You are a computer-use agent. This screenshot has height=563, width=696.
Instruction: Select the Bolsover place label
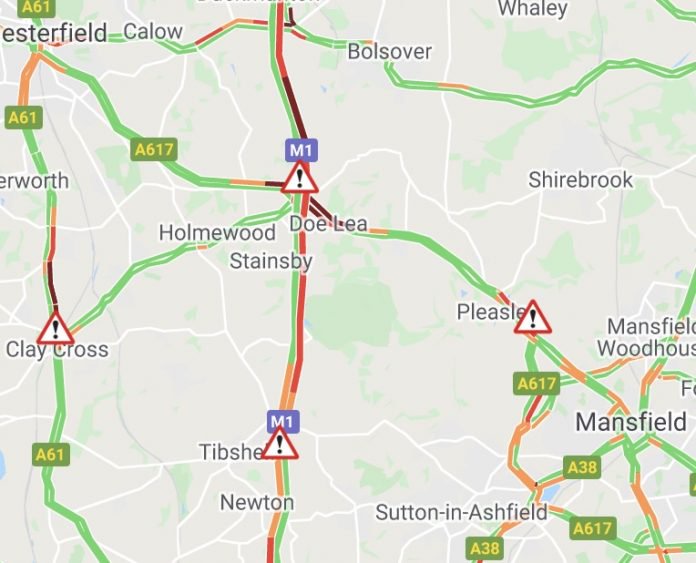click(x=389, y=52)
